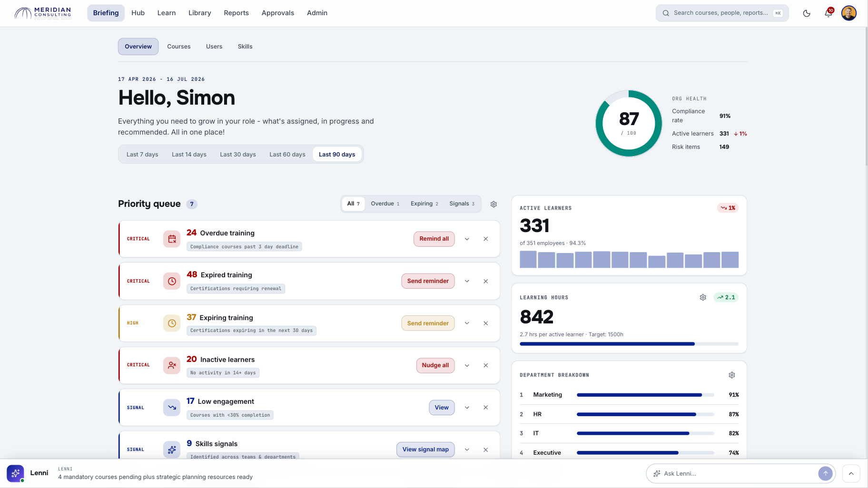Dismiss Low engagement item
The width and height of the screenshot is (868, 488).
pyautogui.click(x=486, y=408)
